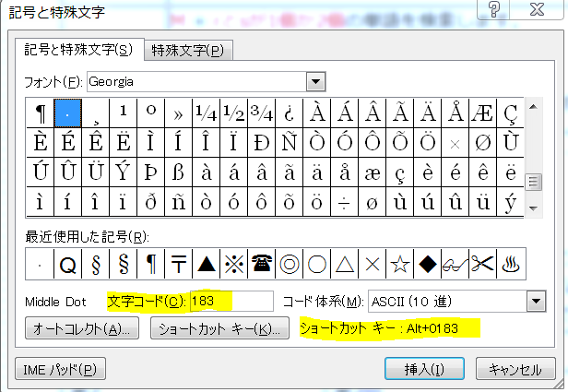The width and height of the screenshot is (568, 392).
Task: Select the black diamond ◆ recent symbol
Action: pos(428,264)
